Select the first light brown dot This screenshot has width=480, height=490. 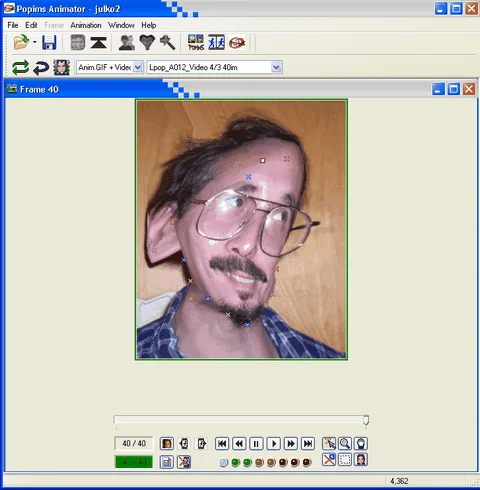(259, 462)
